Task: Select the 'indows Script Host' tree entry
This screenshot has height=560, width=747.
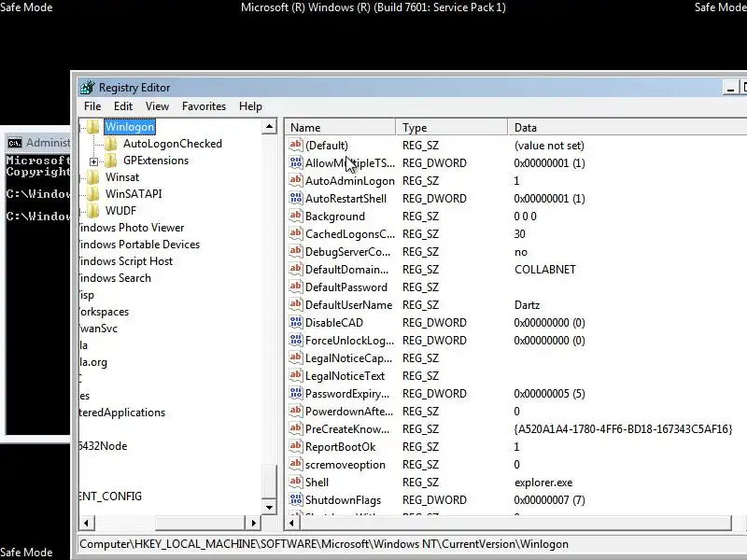Action: pyautogui.click(x=126, y=261)
